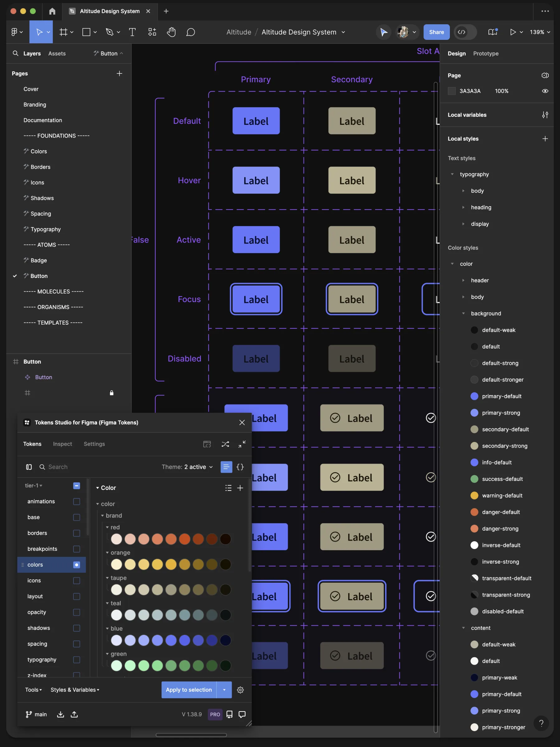Image resolution: width=560 pixels, height=747 pixels.
Task: Collapse the background color styles group
Action: point(463,313)
